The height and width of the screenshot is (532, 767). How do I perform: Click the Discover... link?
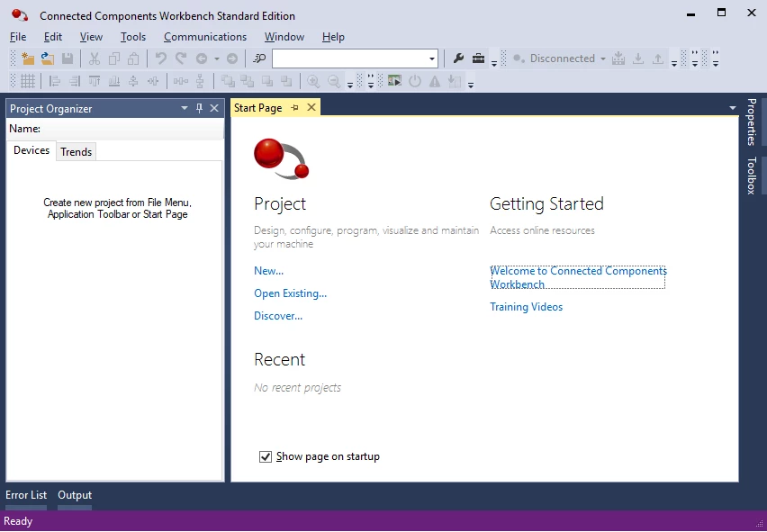(x=278, y=316)
